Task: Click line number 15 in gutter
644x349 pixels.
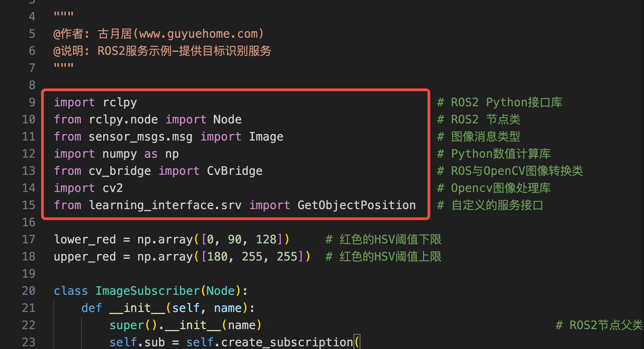Action: (29, 205)
